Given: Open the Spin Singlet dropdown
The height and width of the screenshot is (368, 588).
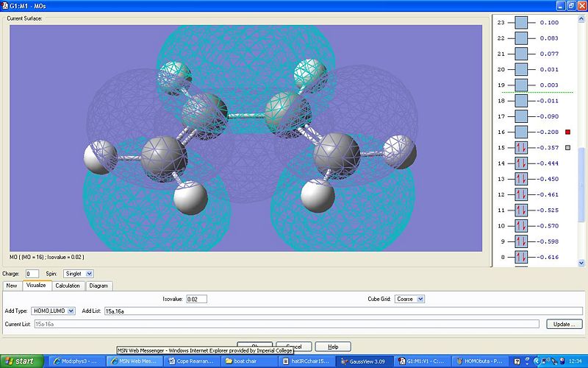Looking at the screenshot, I should [x=79, y=274].
